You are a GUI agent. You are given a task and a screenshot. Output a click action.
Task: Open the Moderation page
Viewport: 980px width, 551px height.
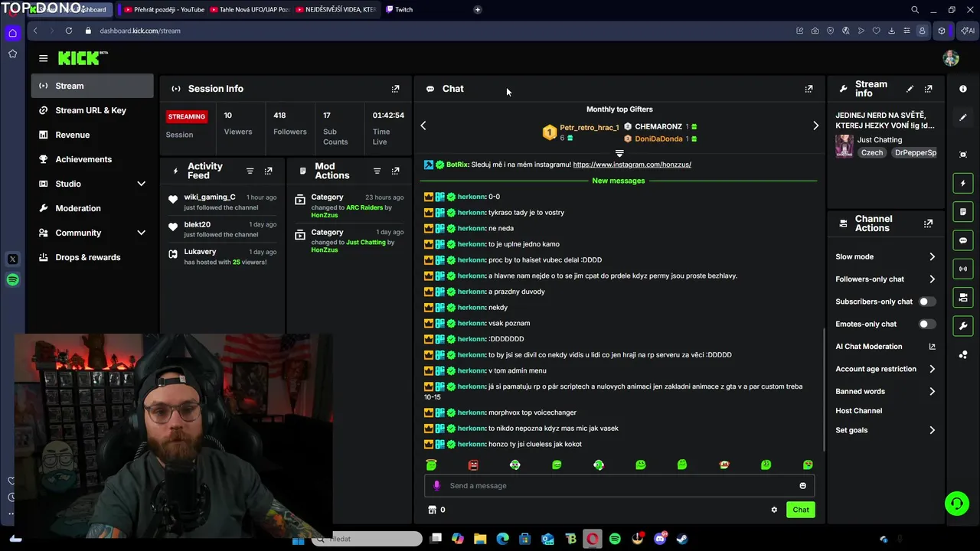(93, 208)
